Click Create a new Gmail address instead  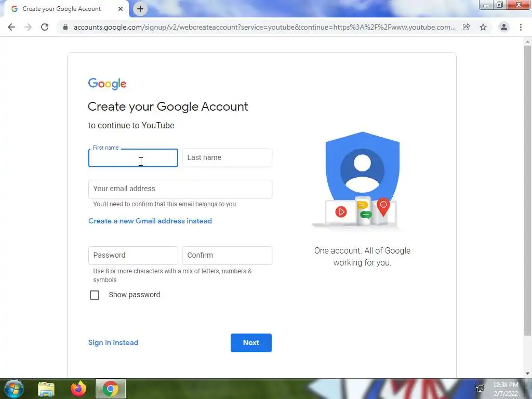pyautogui.click(x=150, y=221)
